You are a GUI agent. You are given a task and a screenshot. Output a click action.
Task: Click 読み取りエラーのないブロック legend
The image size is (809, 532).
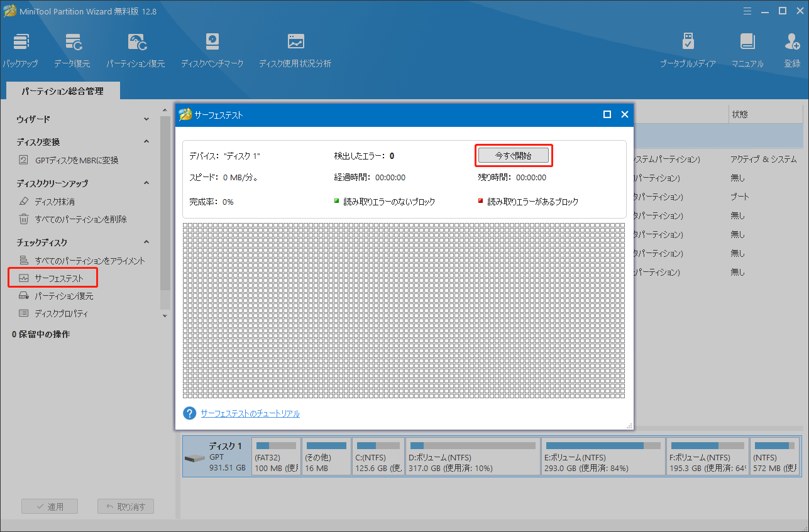[x=384, y=202]
